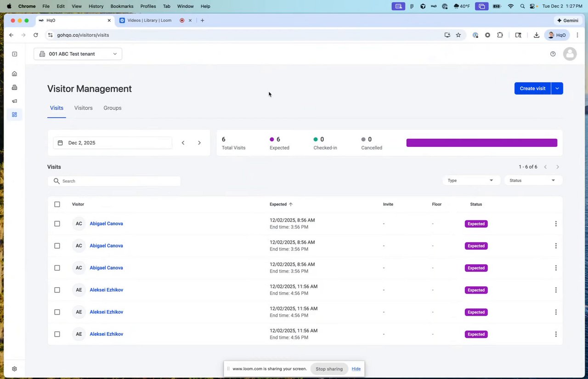Click the Hide link in sharing bar

click(356, 369)
